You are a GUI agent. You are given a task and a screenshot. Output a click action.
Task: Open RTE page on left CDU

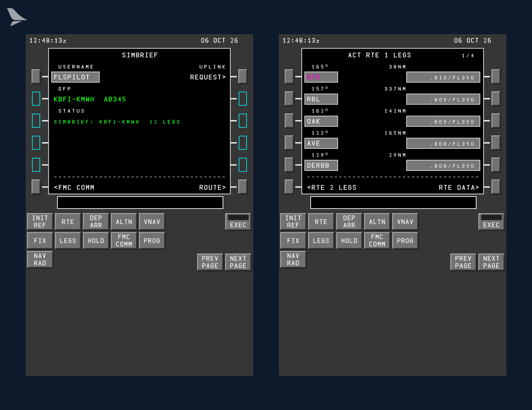pos(68,221)
